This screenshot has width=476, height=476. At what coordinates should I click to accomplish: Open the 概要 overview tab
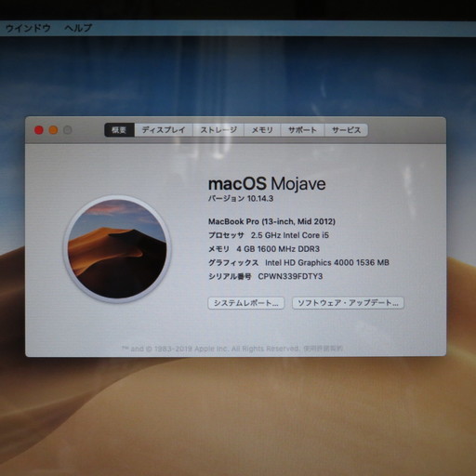click(119, 130)
